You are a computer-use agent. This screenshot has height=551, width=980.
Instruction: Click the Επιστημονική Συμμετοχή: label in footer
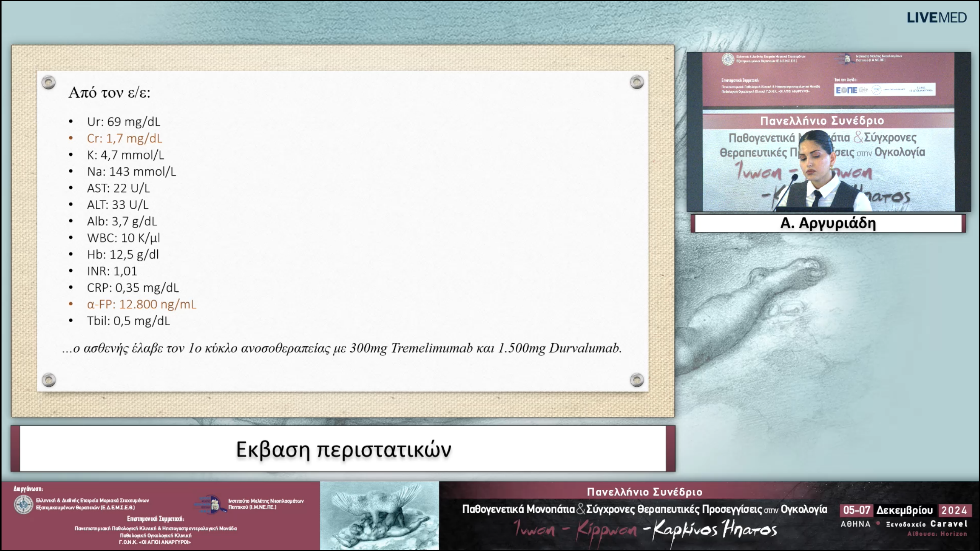155,519
